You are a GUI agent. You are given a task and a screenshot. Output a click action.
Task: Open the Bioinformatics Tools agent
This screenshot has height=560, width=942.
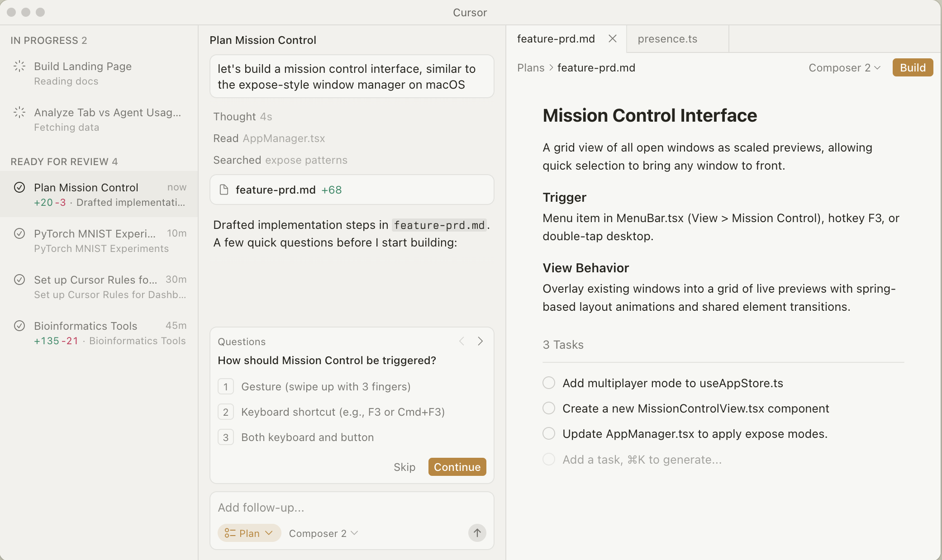tap(99, 333)
